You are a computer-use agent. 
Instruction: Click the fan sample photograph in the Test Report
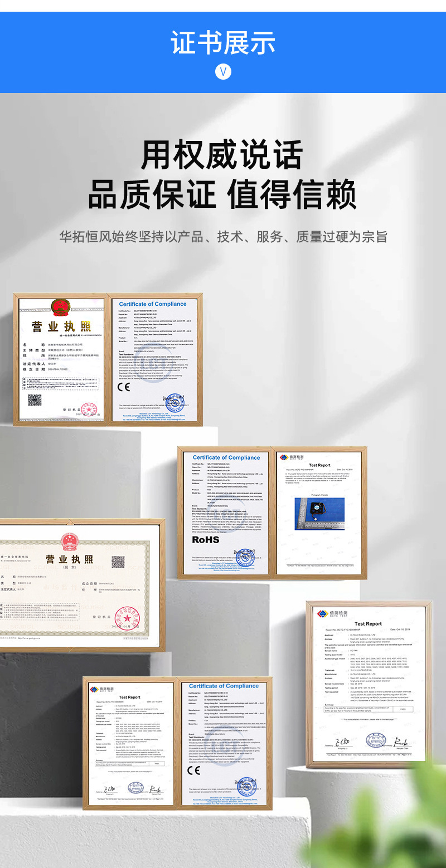(x=319, y=513)
